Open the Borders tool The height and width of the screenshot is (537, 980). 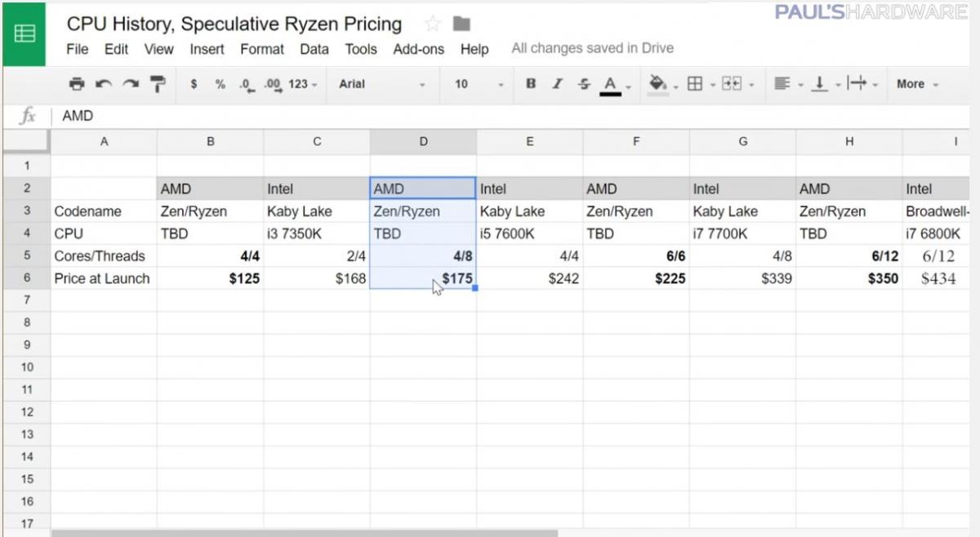point(695,83)
